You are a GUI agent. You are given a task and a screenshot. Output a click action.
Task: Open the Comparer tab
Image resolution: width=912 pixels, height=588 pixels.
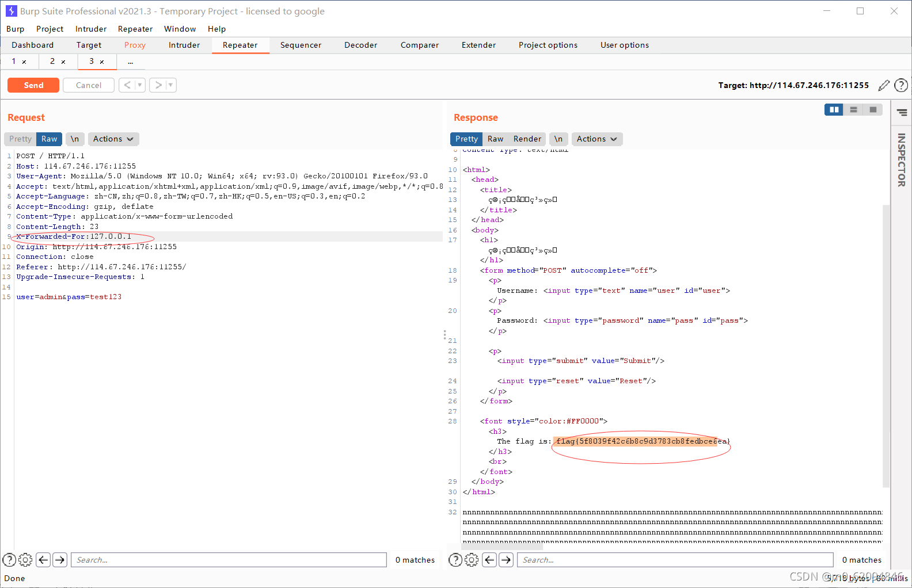[x=420, y=45]
